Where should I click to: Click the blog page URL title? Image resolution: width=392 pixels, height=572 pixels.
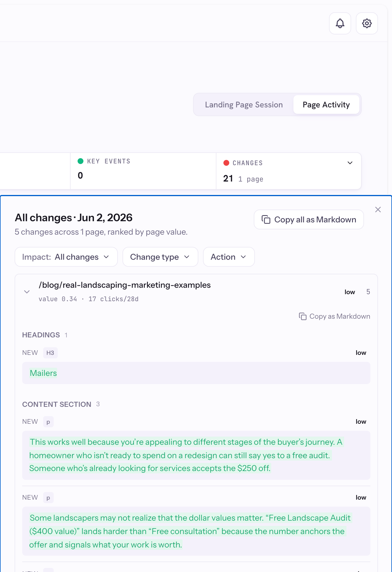[x=125, y=285]
